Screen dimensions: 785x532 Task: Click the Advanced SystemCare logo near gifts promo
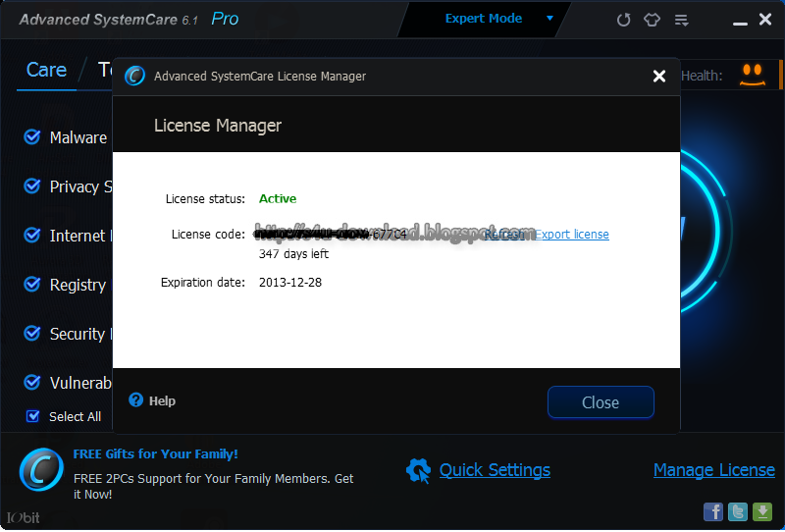pyautogui.click(x=41, y=470)
